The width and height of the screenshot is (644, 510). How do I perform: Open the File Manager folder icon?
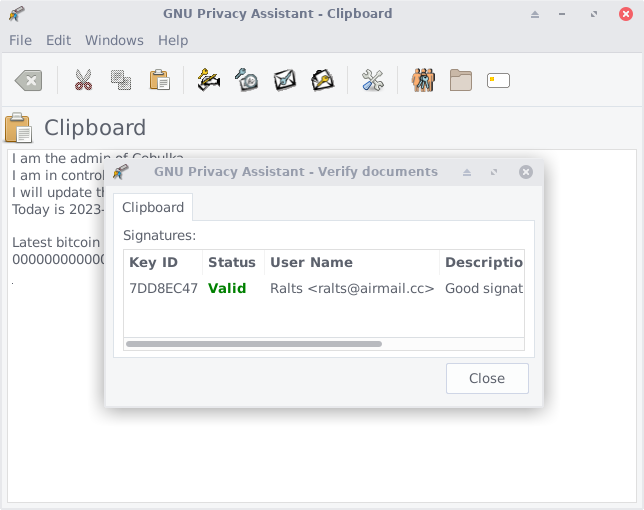coord(461,80)
